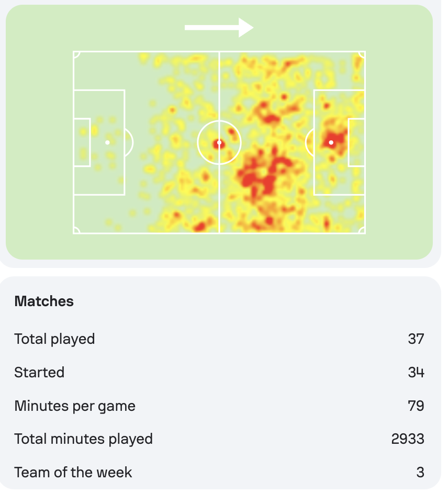Click the right goal area box
448x493 pixels.
click(x=356, y=142)
